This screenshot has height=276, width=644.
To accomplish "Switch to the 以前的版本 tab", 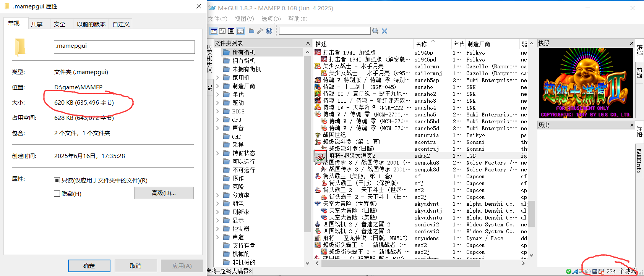I will coord(91,24).
